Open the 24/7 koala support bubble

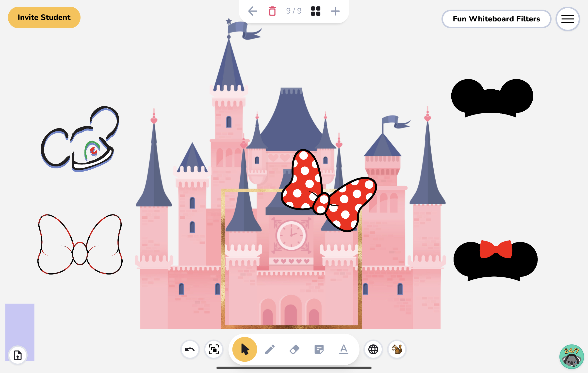pos(572,356)
